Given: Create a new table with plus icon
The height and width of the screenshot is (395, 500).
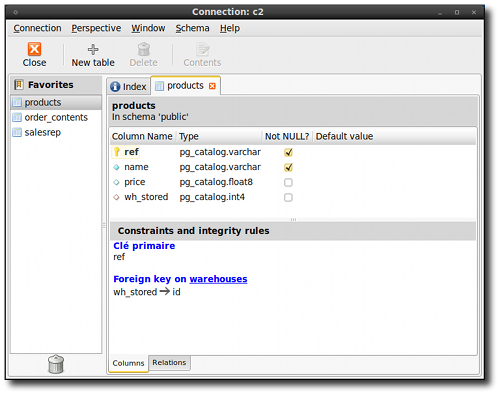Looking at the screenshot, I should (93, 49).
